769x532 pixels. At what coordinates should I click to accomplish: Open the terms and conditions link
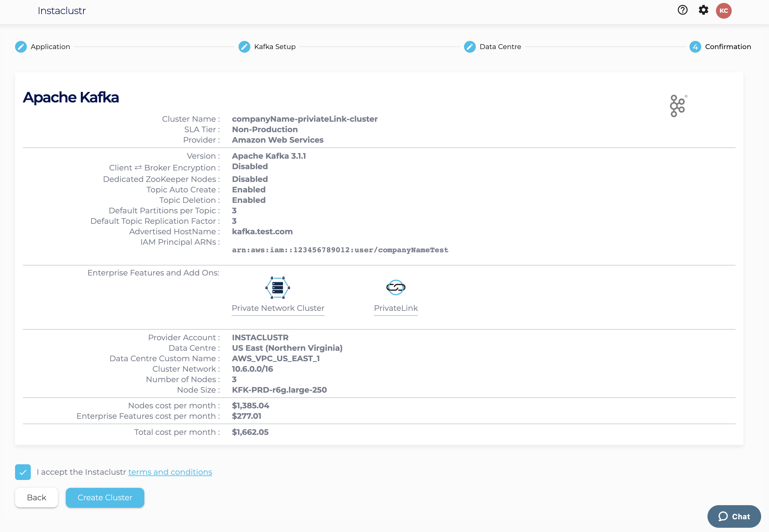click(170, 472)
